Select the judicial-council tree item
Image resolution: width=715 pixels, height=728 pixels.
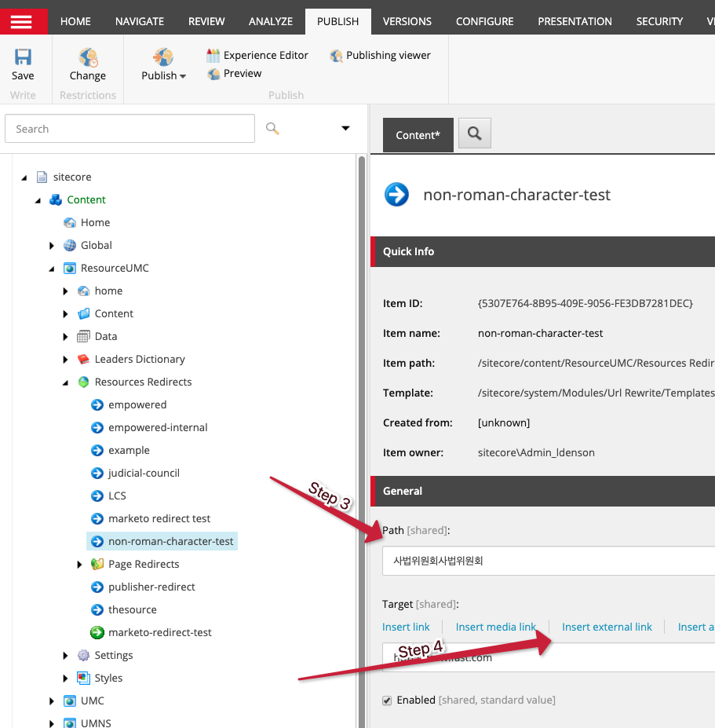[144, 473]
